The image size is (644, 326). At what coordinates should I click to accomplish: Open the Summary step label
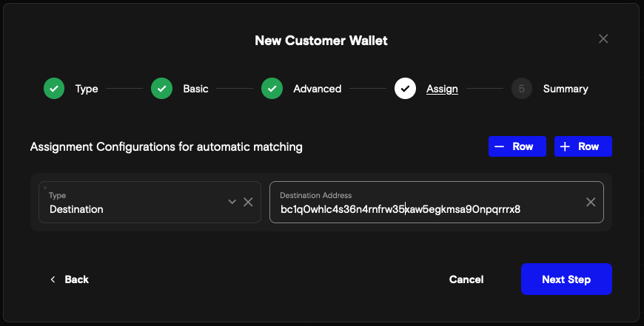566,89
